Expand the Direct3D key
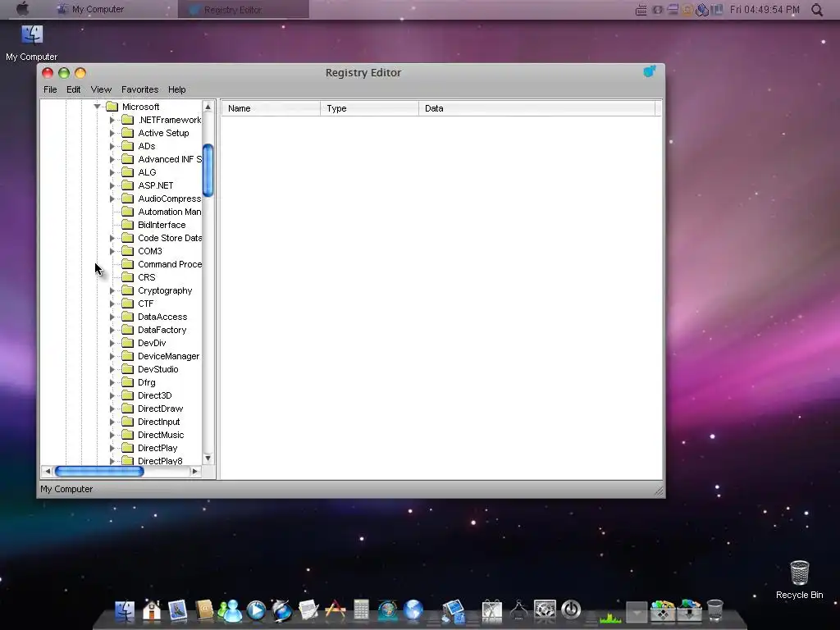The width and height of the screenshot is (840, 630). pos(112,395)
